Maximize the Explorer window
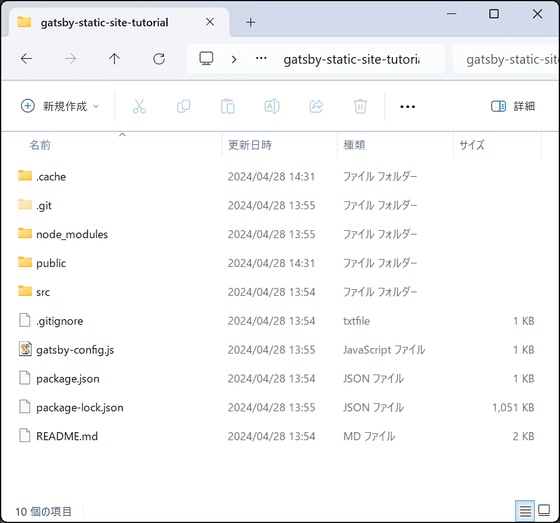Image resolution: width=560 pixels, height=523 pixels. click(494, 14)
